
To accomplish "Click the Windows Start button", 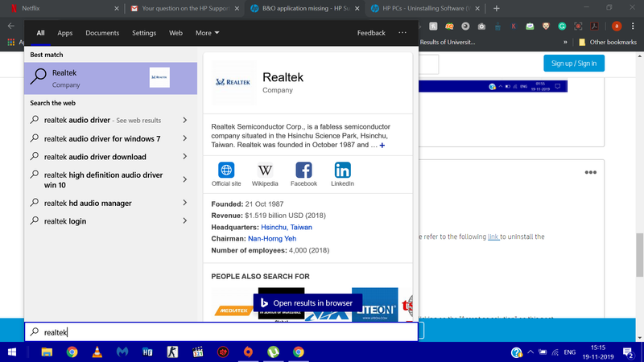I will [12, 352].
